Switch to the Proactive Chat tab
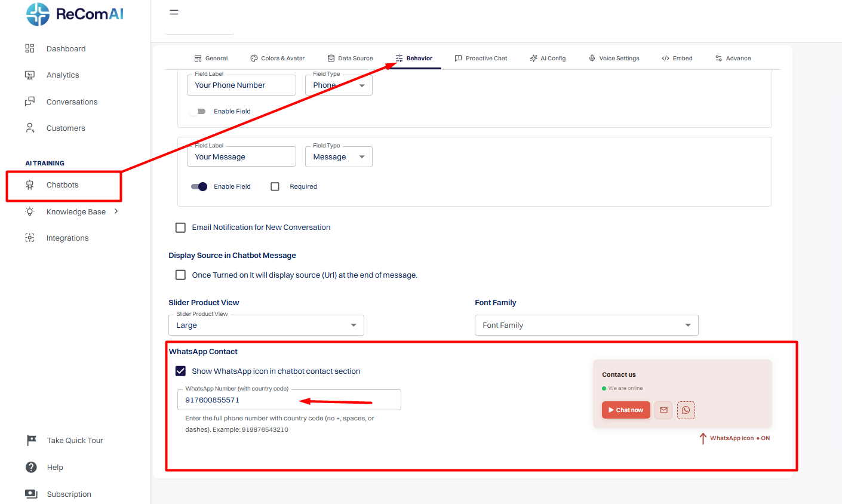This screenshot has width=842, height=504. [x=481, y=59]
